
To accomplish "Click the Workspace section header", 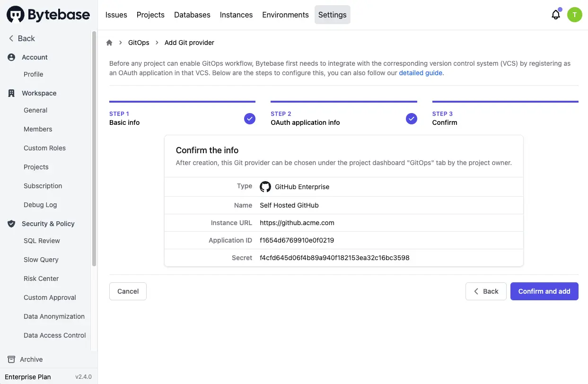I will point(39,93).
